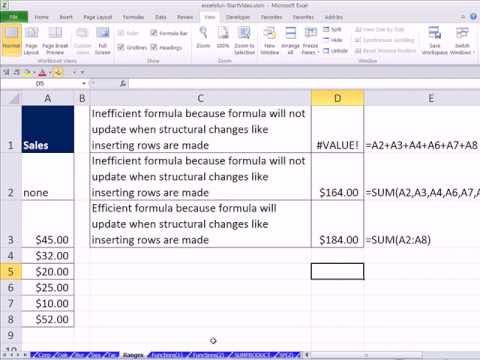
Task: Select column D header
Action: coord(337,98)
